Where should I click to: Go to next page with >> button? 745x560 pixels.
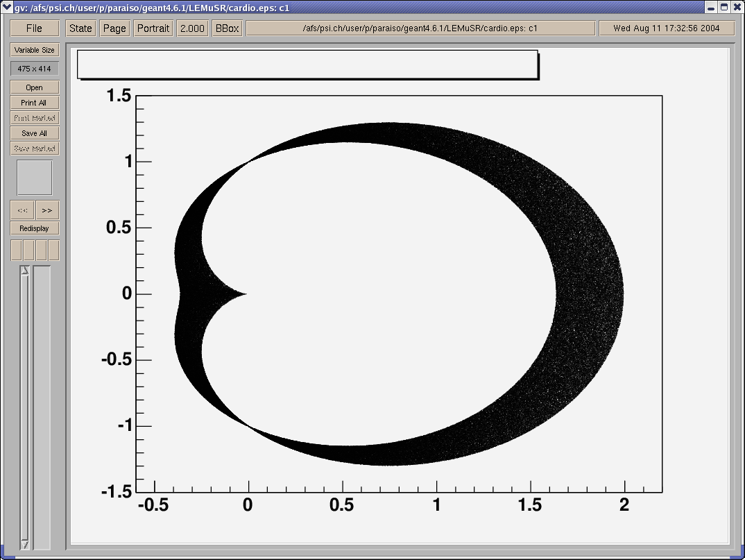tap(46, 210)
